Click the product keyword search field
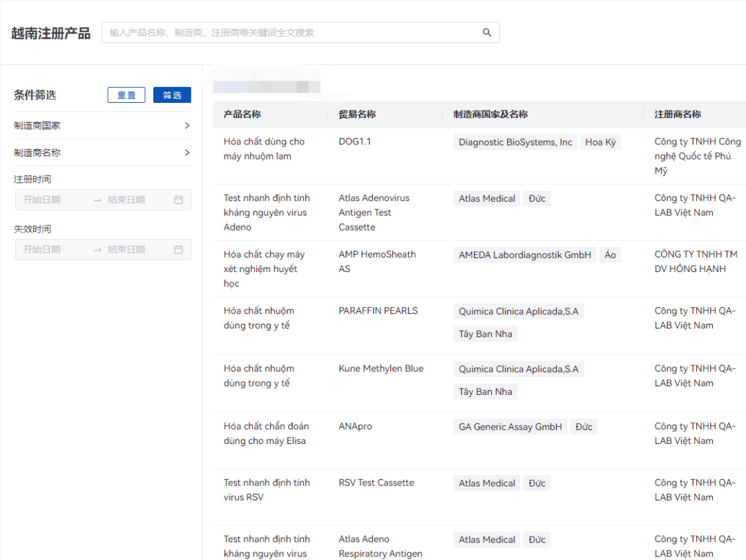The height and width of the screenshot is (560, 746). [x=300, y=32]
